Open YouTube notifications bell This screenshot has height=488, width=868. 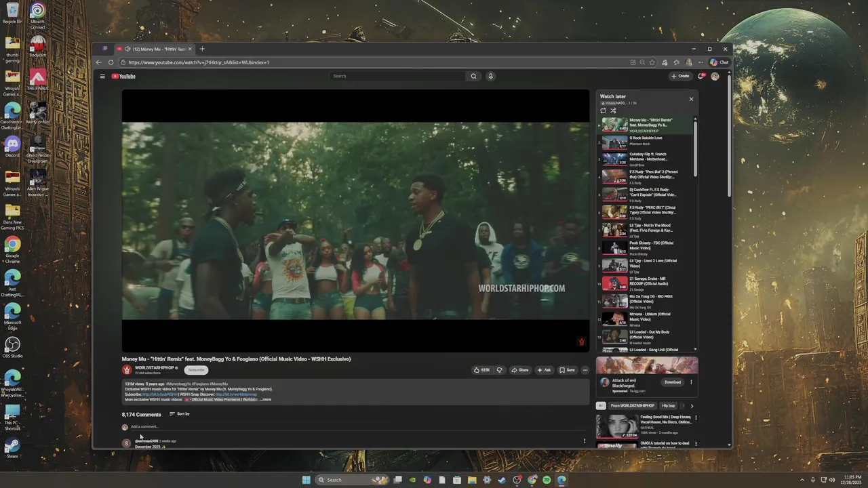click(701, 76)
